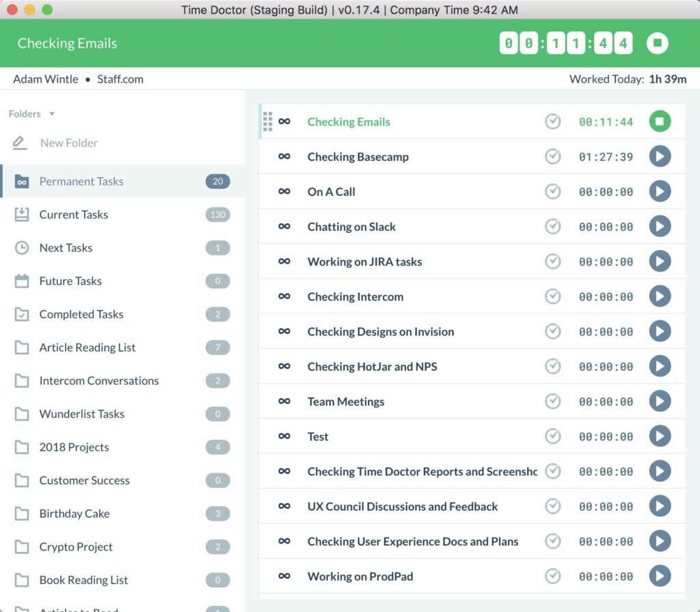Play the Working on ProdPad task
The height and width of the screenshot is (612, 700).
pos(660,576)
